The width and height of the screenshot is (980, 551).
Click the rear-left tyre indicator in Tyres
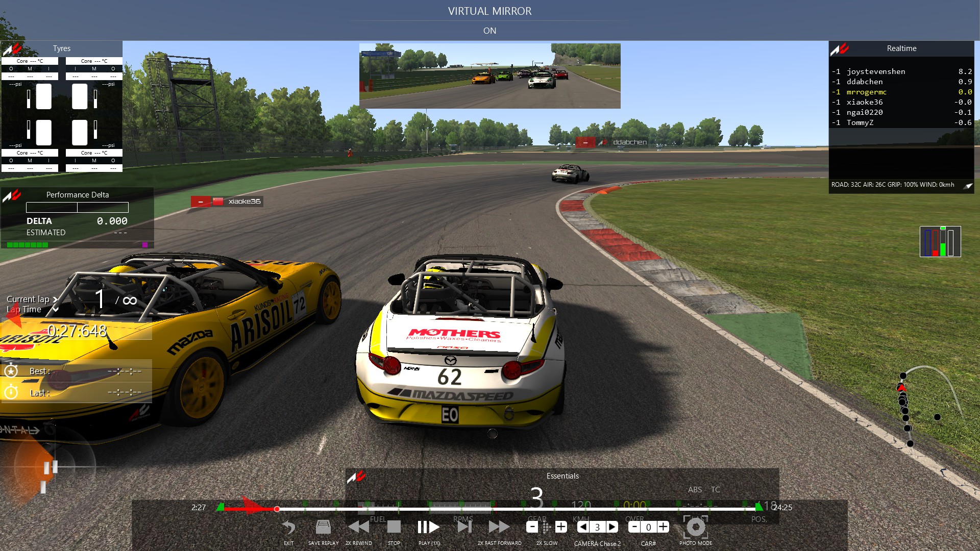coord(43,133)
